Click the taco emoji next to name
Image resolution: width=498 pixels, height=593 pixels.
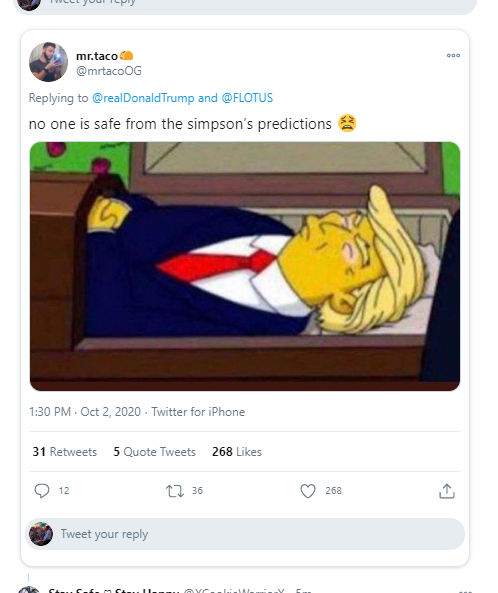pos(126,56)
